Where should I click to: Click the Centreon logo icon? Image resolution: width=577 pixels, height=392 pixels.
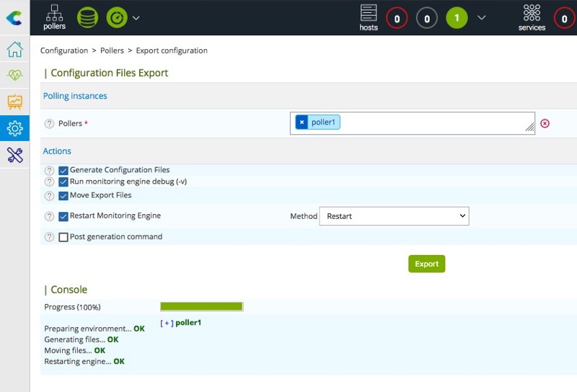pyautogui.click(x=14, y=17)
